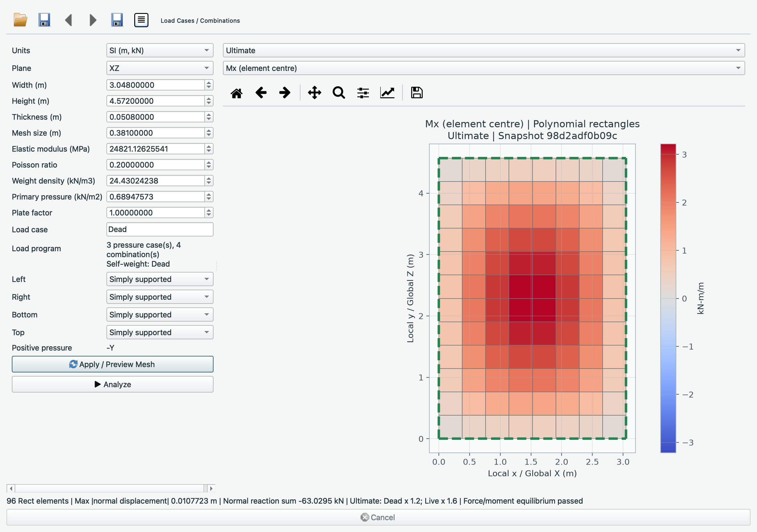Click the Load case text field
757x532 pixels.
(160, 229)
